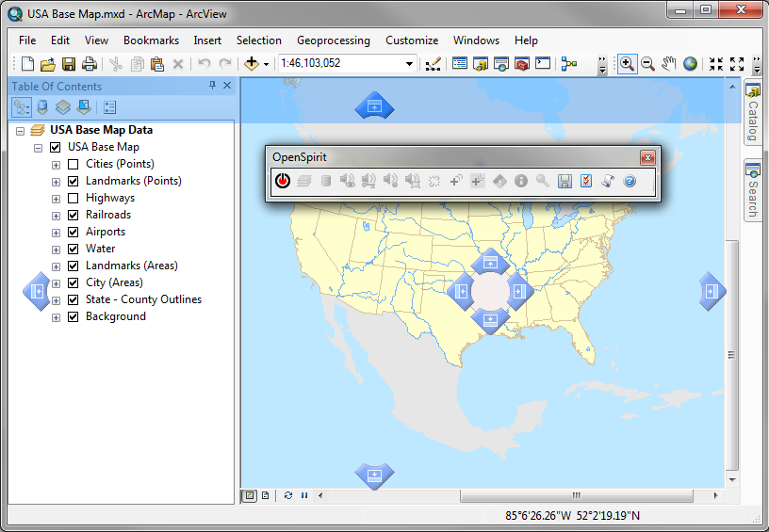Uncheck the Background layer
The image size is (769, 532).
click(x=74, y=317)
